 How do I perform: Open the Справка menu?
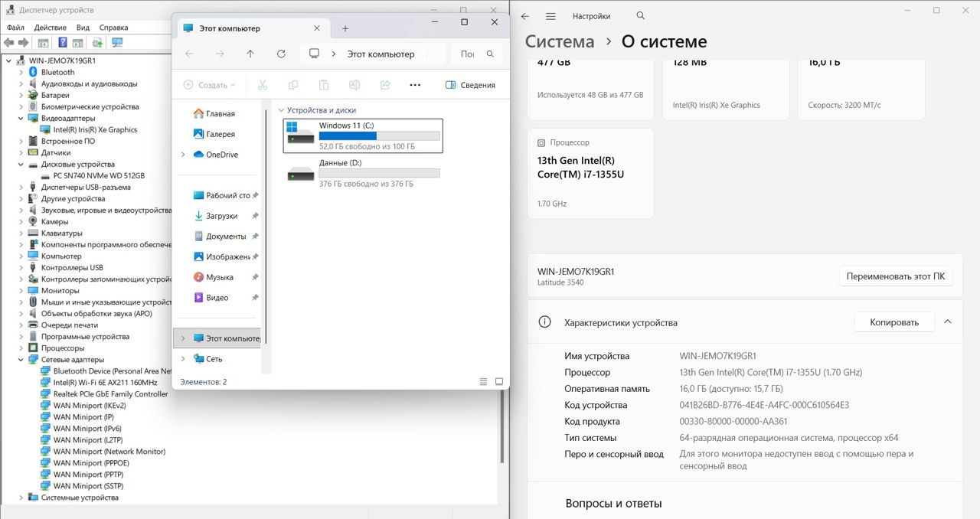pyautogui.click(x=114, y=28)
